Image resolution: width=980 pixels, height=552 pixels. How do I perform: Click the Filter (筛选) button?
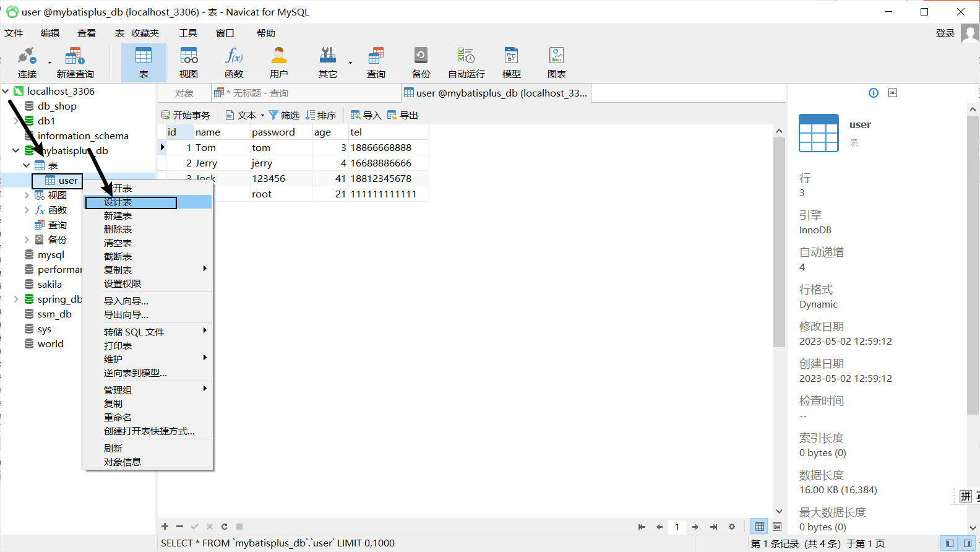(x=285, y=115)
